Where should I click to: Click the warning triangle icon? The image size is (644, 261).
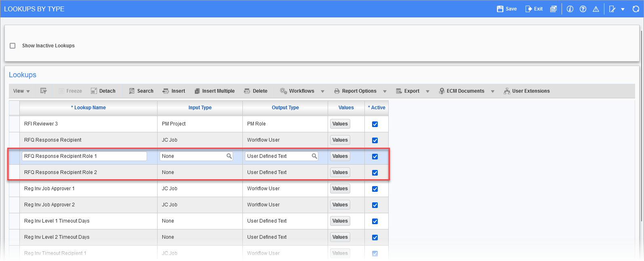tap(596, 9)
